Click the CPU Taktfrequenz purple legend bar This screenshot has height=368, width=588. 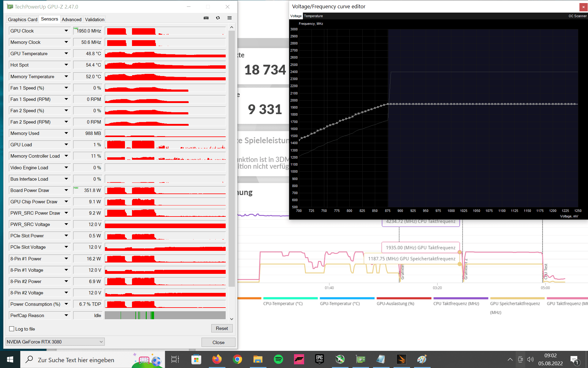[461, 298]
